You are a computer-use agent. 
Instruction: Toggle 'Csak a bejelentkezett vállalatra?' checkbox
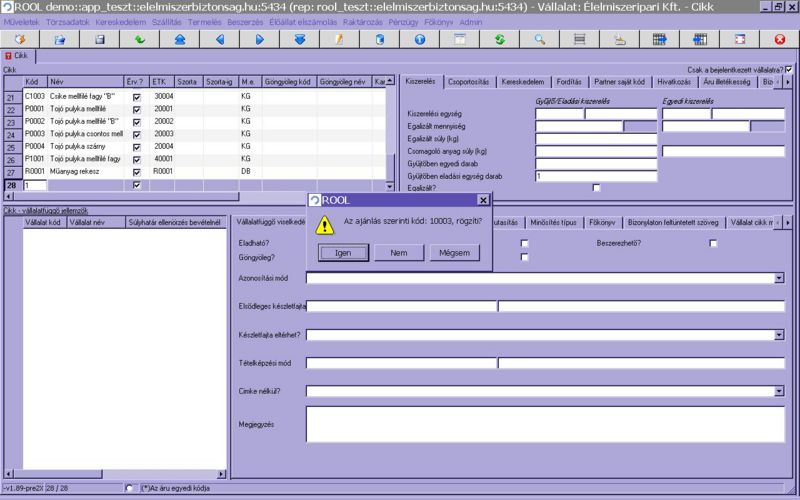[x=789, y=69]
